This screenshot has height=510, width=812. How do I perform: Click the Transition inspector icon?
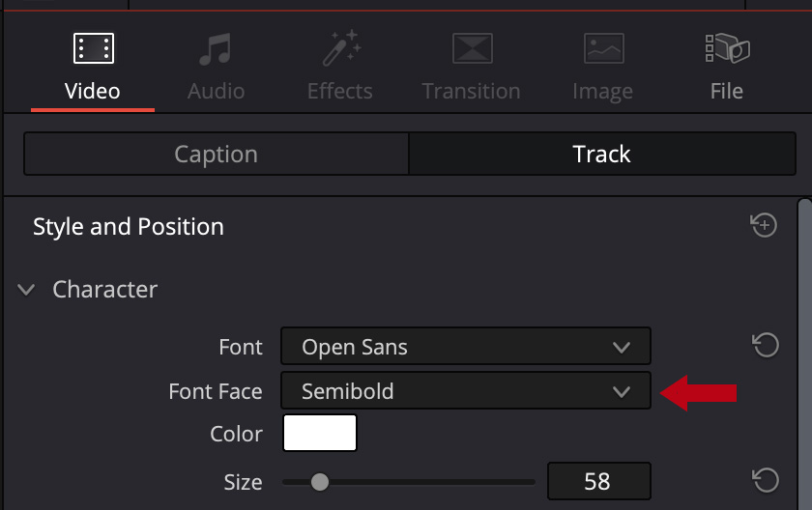point(472,48)
